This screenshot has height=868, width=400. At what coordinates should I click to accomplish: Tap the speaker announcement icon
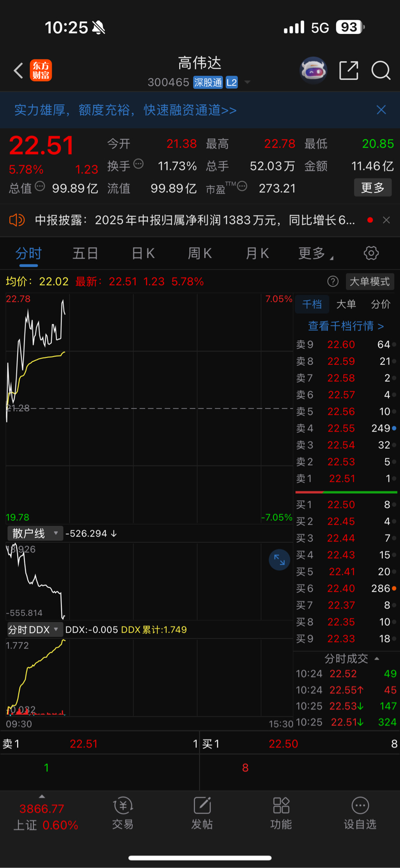click(x=17, y=220)
